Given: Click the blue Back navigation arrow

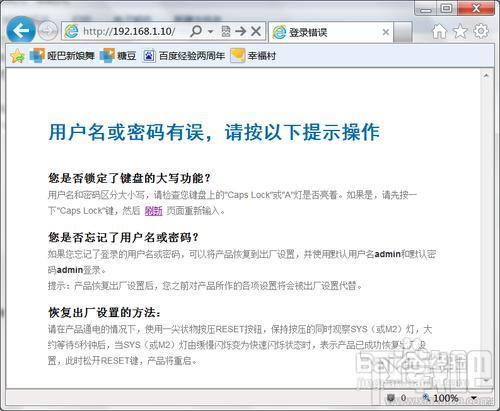Looking at the screenshot, I should [x=21, y=30].
